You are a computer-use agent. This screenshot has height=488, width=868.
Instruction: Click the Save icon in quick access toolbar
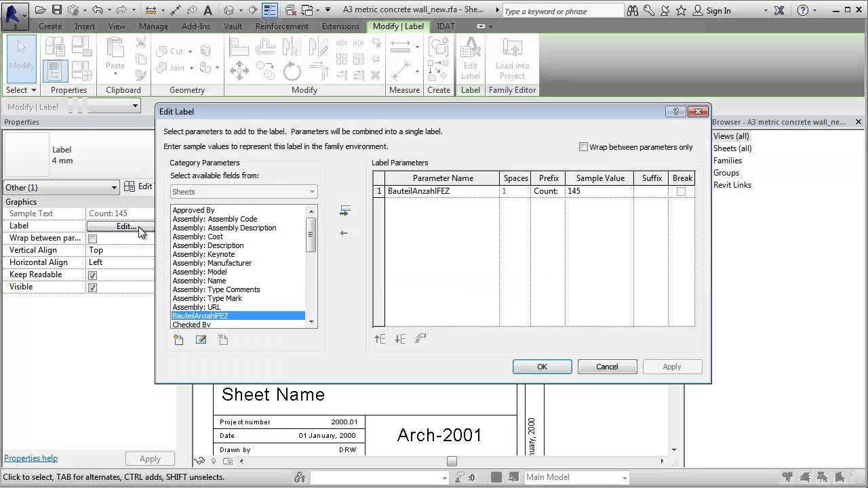click(57, 10)
